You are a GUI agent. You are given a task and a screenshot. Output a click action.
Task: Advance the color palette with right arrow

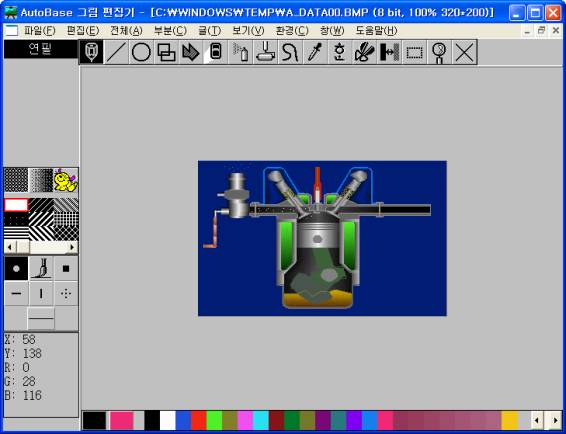pyautogui.click(x=555, y=420)
